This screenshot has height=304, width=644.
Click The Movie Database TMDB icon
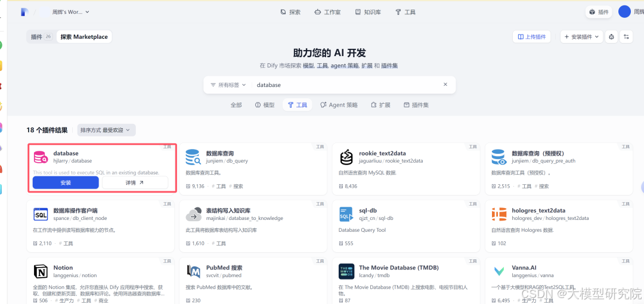pyautogui.click(x=346, y=272)
